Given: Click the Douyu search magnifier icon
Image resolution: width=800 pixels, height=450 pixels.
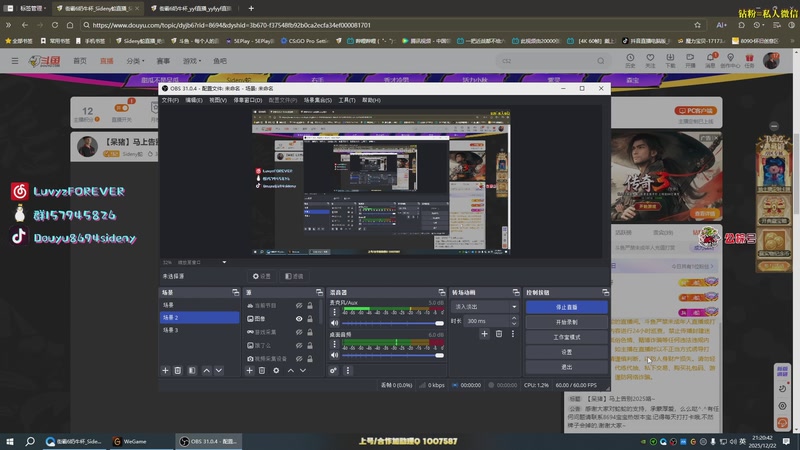Looking at the screenshot, I should pos(601,61).
